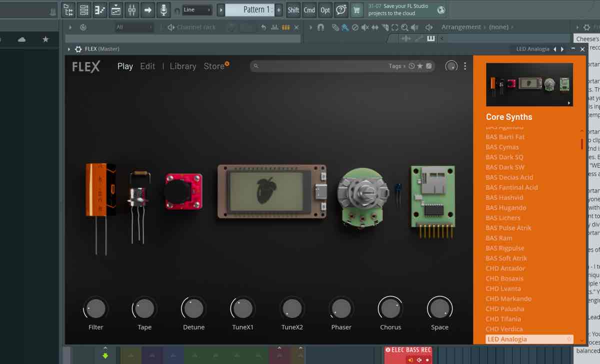The image size is (600, 364).
Task: Select the pencil draw tool in the playlist toolbar
Action: 335,27
